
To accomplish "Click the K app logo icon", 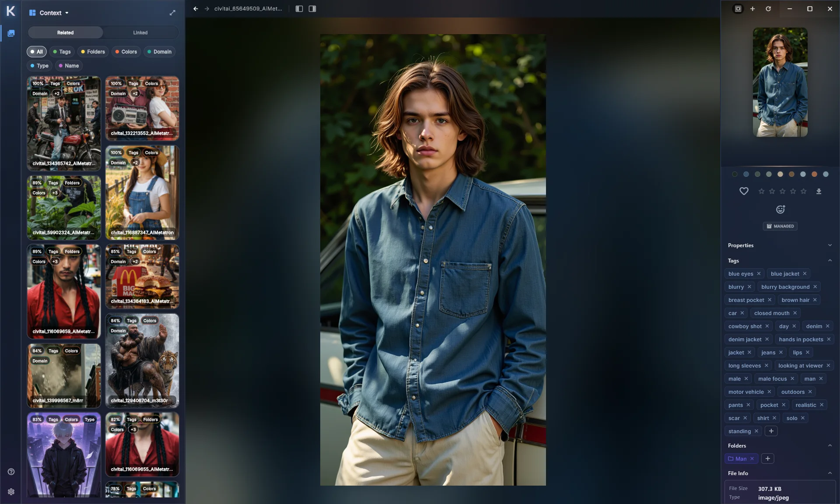I will pyautogui.click(x=10, y=11).
